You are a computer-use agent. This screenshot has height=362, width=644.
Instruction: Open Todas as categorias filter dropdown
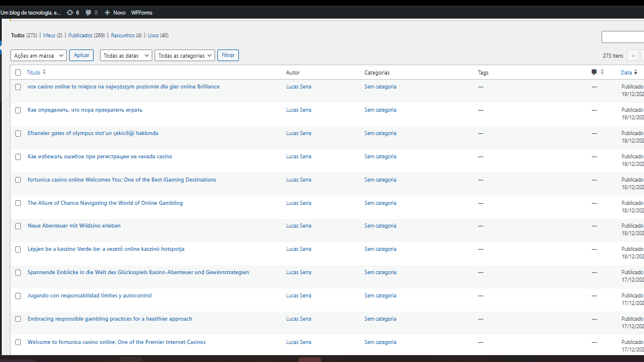click(x=184, y=56)
